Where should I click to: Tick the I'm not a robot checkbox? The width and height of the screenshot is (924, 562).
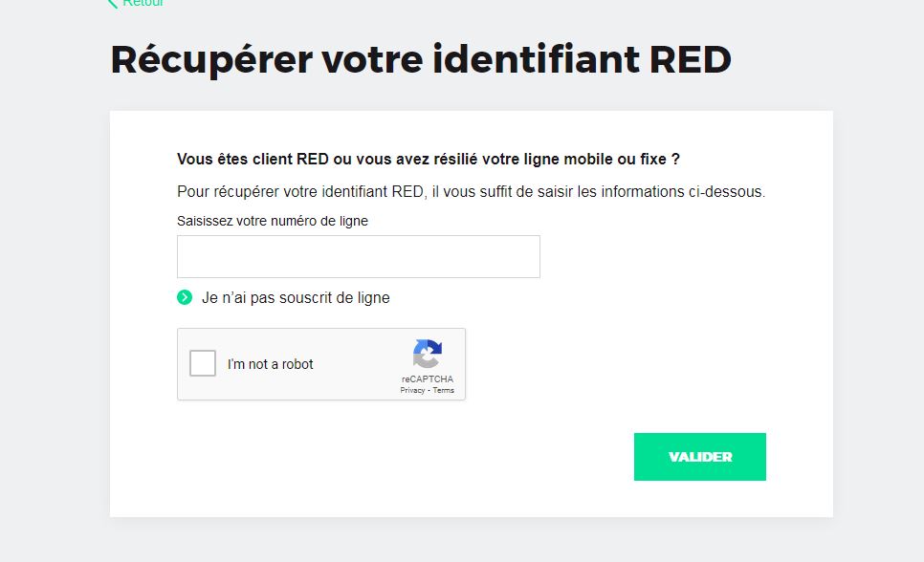(x=203, y=363)
